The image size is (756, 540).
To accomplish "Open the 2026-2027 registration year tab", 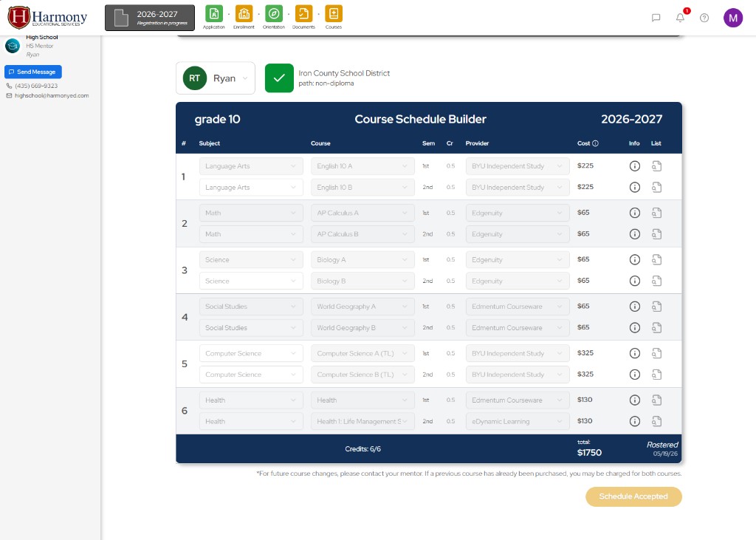I will (150, 18).
